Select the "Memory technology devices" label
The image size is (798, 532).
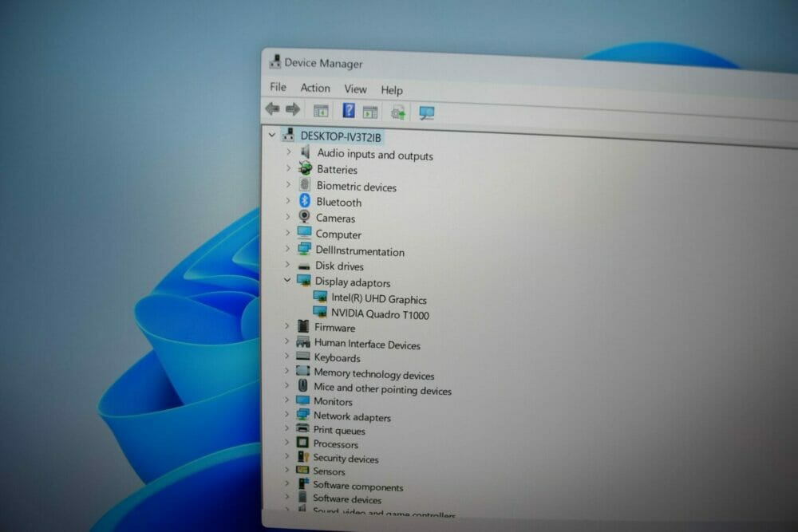pos(374,374)
